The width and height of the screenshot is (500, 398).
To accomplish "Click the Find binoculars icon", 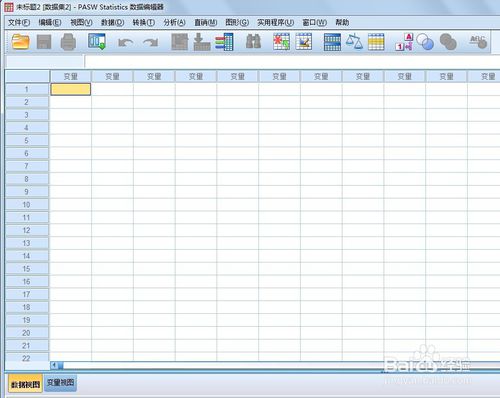I will click(x=253, y=42).
